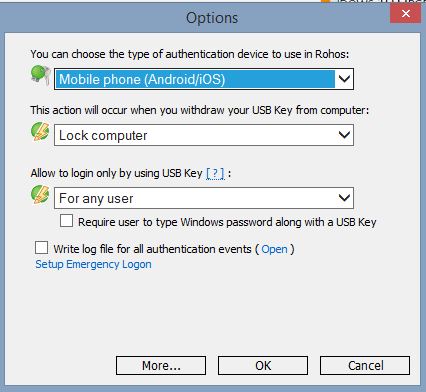Click the Setup Emergency Logon link
Viewport: 426px width, 392px height.
(x=93, y=264)
